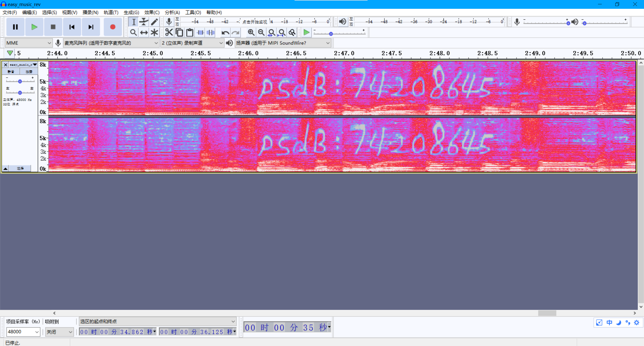Select the Envelope tool
The image size is (644, 346).
click(144, 22)
